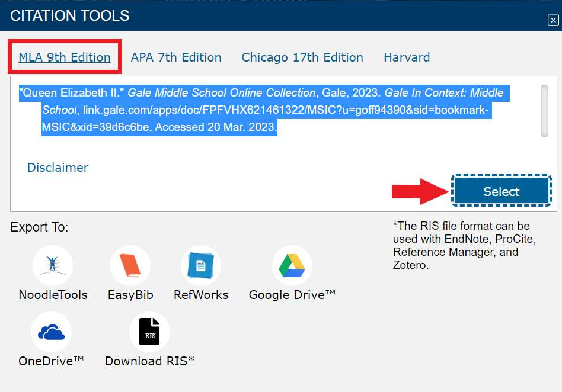Switch to Harvard citation tab
The image size is (562, 392).
pyautogui.click(x=407, y=57)
